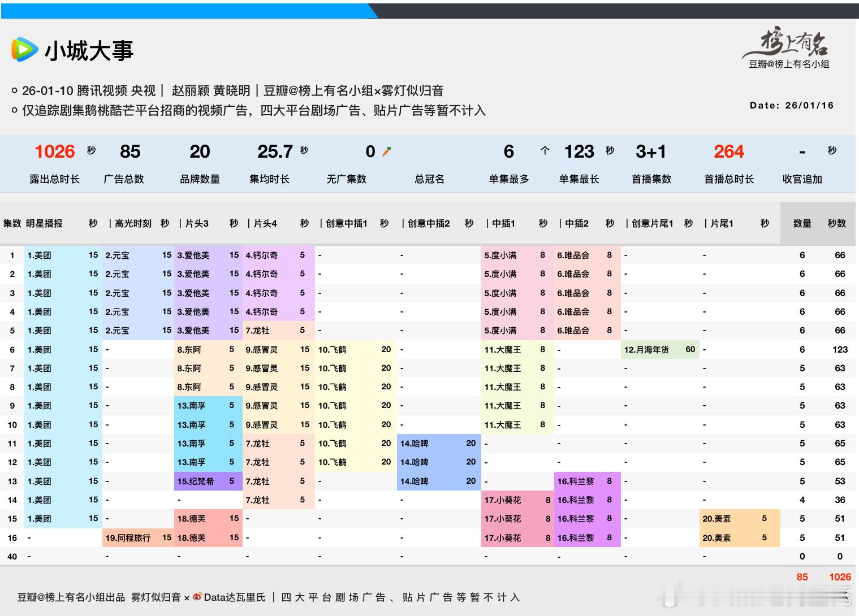Click the Weibo icon before Data达瓦里氏
Screen dimensions: 859x616
(x=197, y=597)
